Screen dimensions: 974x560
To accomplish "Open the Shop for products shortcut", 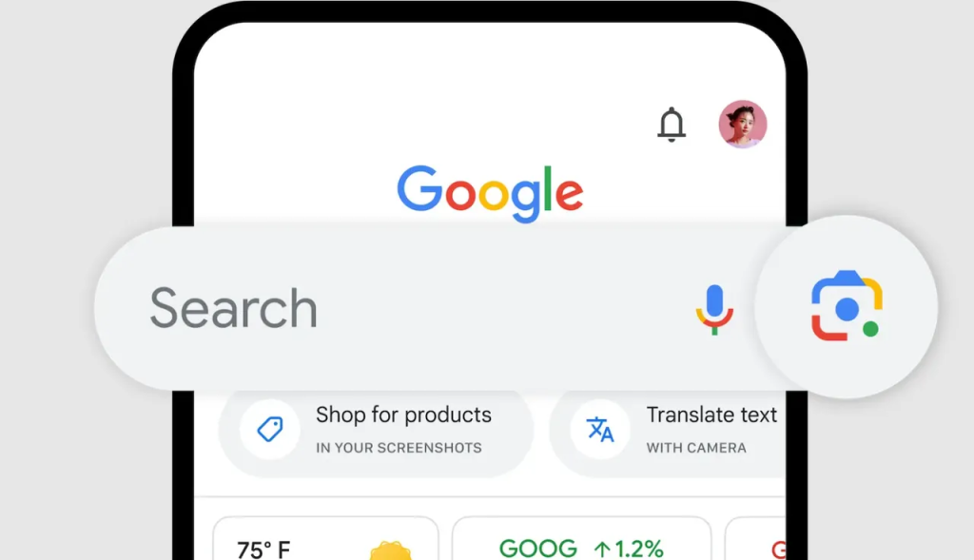I will (376, 431).
